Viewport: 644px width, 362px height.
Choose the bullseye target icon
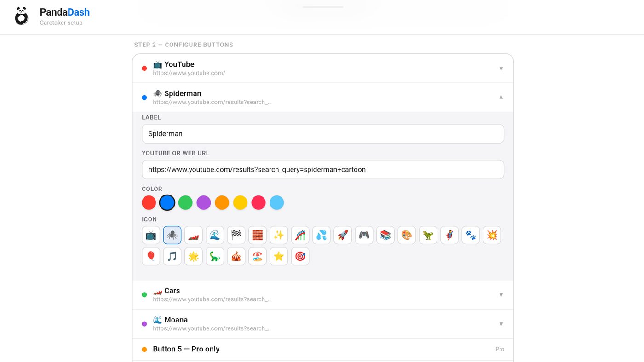300,256
